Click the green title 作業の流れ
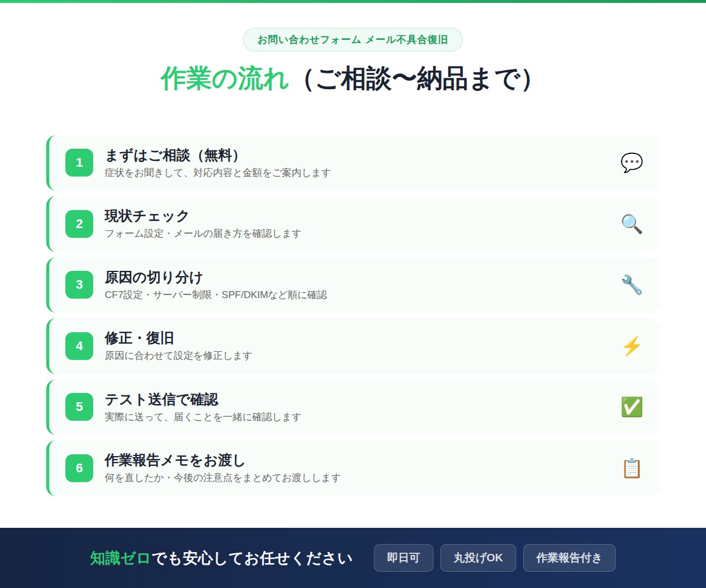The width and height of the screenshot is (706, 588). [x=225, y=79]
